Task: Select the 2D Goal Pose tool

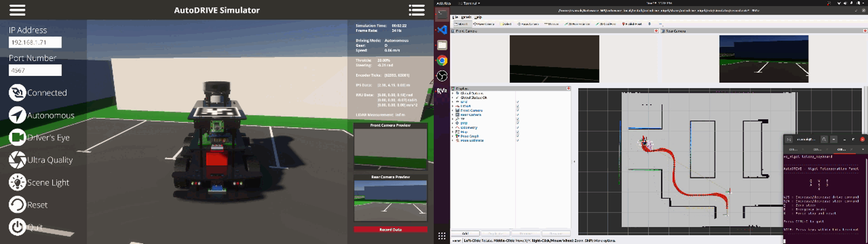Action: 606,24
